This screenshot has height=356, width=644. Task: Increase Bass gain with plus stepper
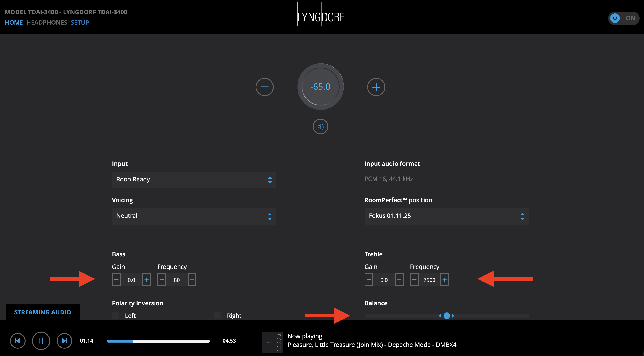(x=146, y=280)
